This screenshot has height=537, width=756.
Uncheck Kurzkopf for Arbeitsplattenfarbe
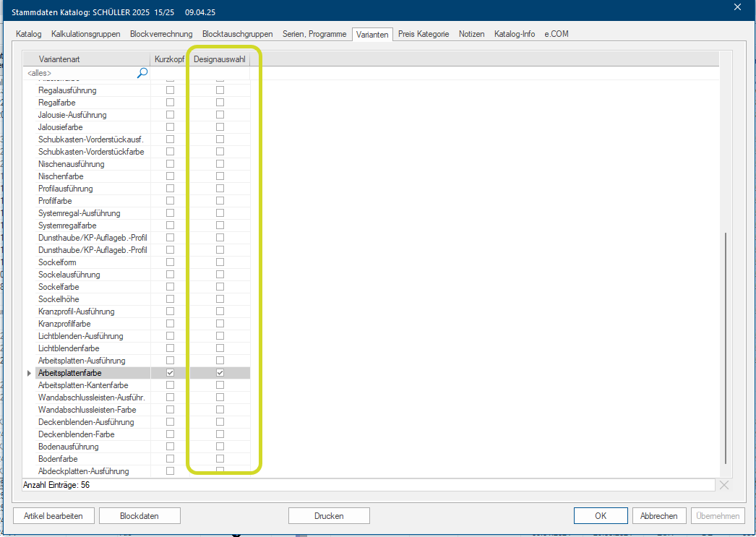click(x=170, y=373)
